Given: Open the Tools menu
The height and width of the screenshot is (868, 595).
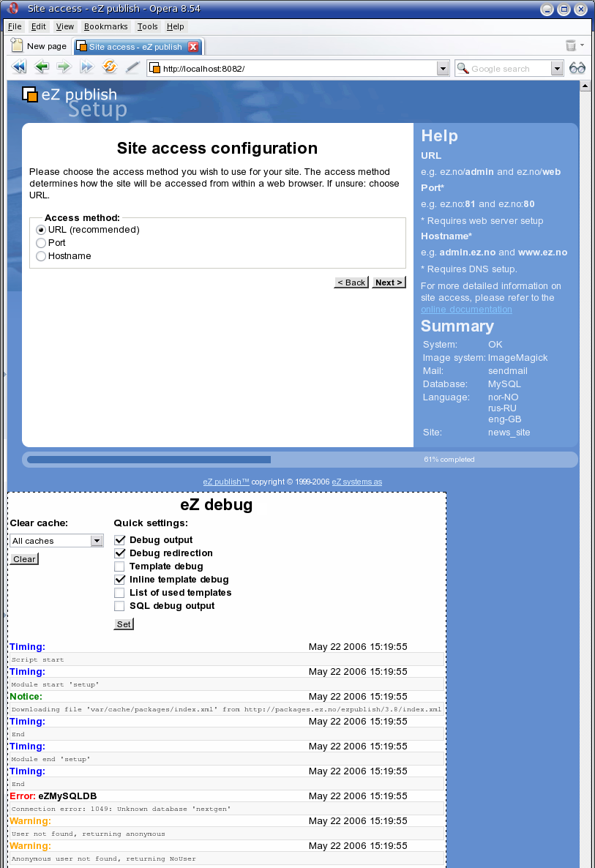Looking at the screenshot, I should 147,26.
